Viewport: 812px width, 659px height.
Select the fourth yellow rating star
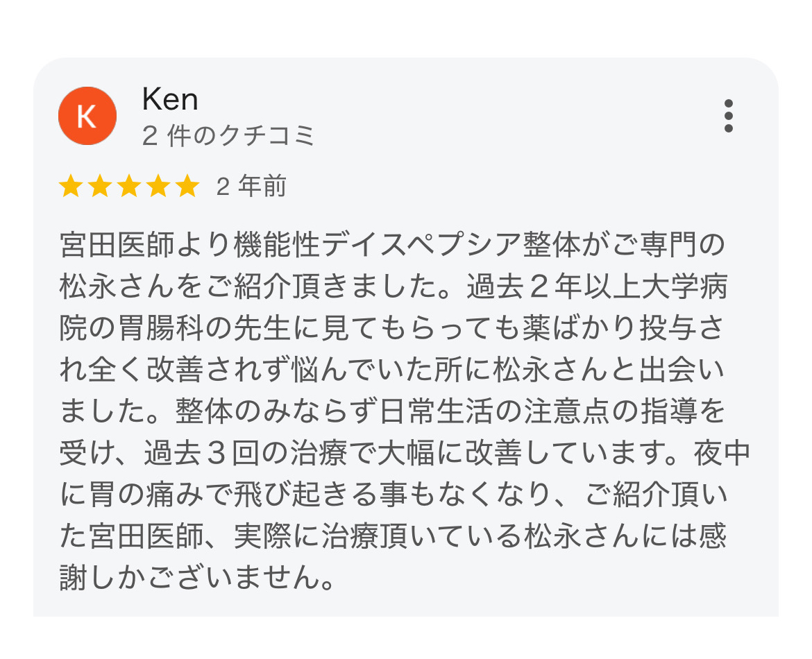[158, 187]
